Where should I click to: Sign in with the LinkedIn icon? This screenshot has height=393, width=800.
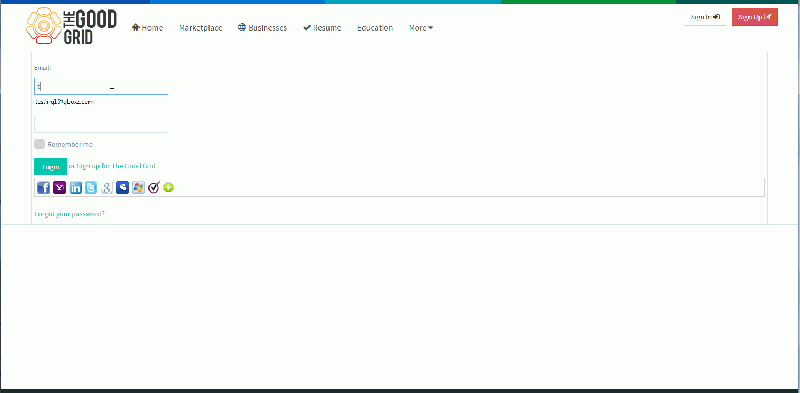[76, 188]
